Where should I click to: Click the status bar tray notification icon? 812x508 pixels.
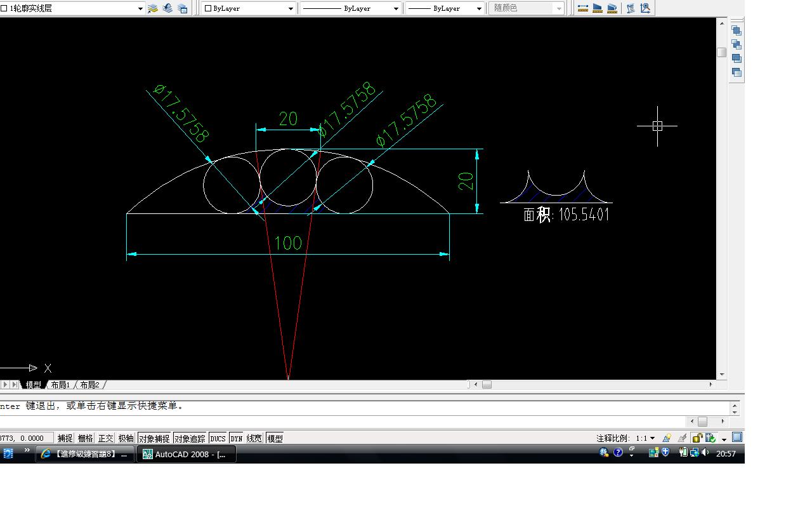tap(710, 438)
